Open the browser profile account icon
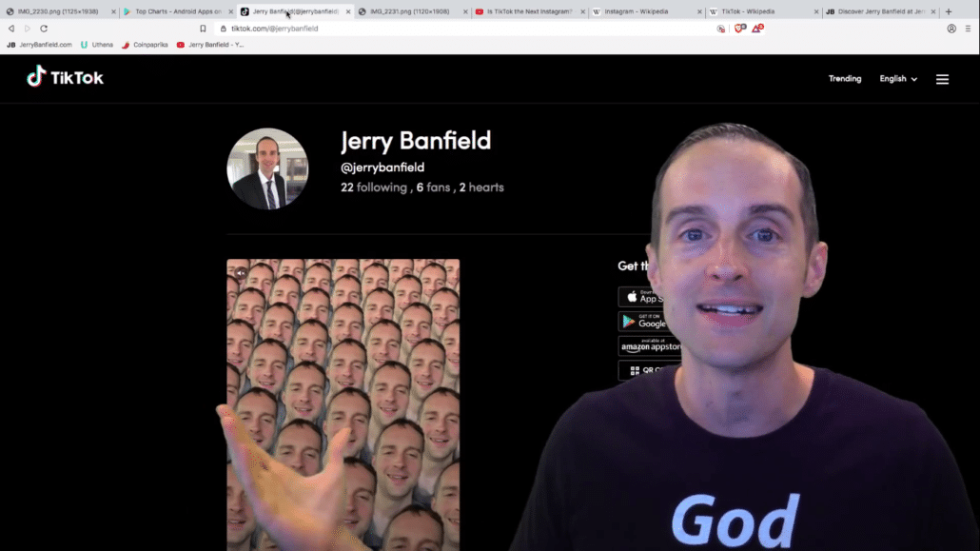 951,29
